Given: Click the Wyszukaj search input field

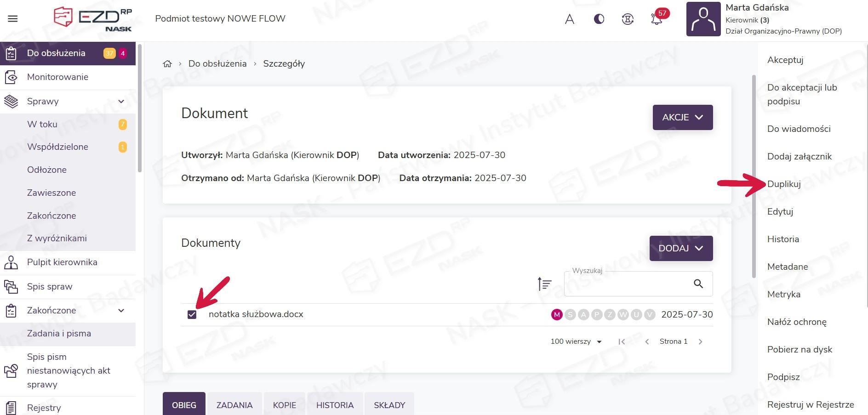Looking at the screenshot, I should coord(625,284).
